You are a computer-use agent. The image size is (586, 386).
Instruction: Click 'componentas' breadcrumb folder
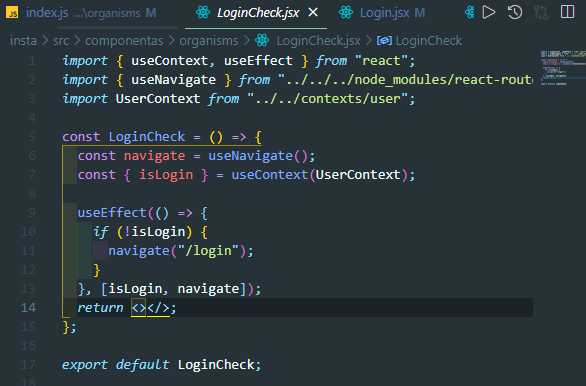[x=124, y=40]
